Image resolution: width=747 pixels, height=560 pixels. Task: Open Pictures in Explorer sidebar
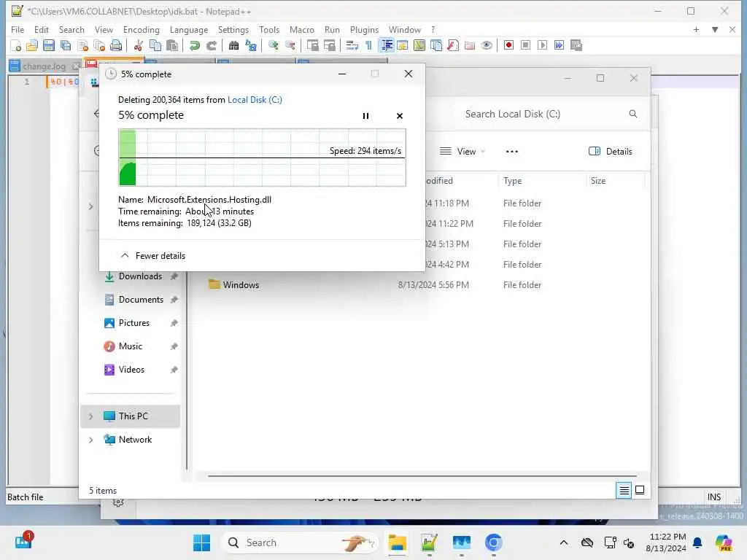[134, 323]
